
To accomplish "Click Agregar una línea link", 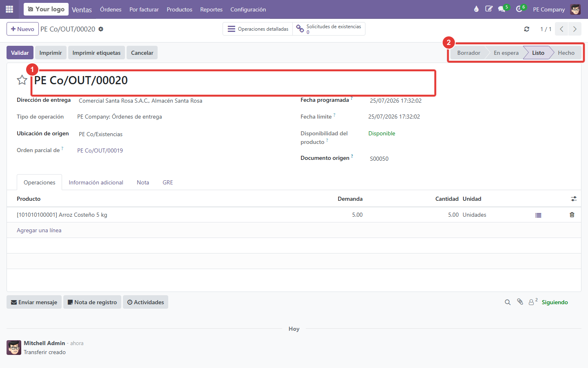I will click(39, 230).
